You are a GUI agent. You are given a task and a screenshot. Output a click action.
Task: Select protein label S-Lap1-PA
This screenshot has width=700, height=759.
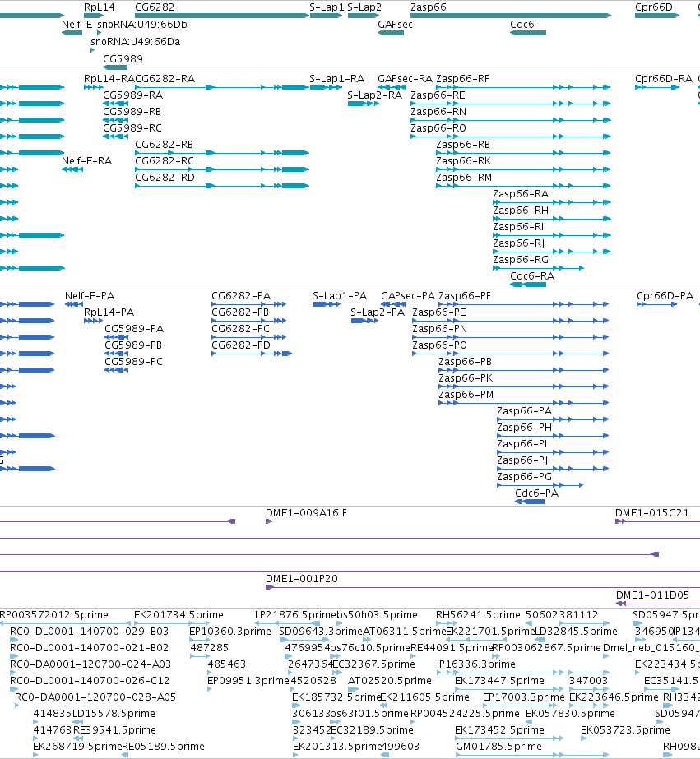pos(340,296)
